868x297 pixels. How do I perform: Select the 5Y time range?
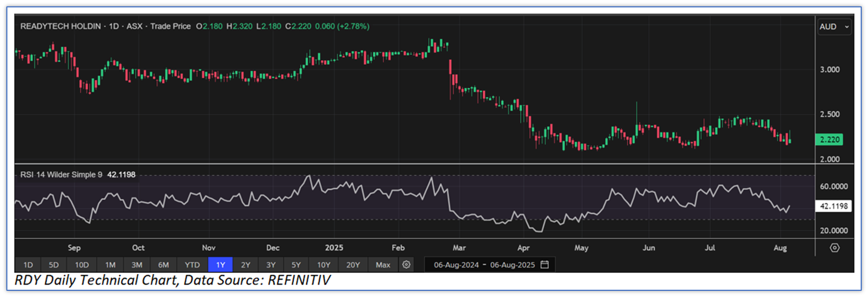coord(296,264)
